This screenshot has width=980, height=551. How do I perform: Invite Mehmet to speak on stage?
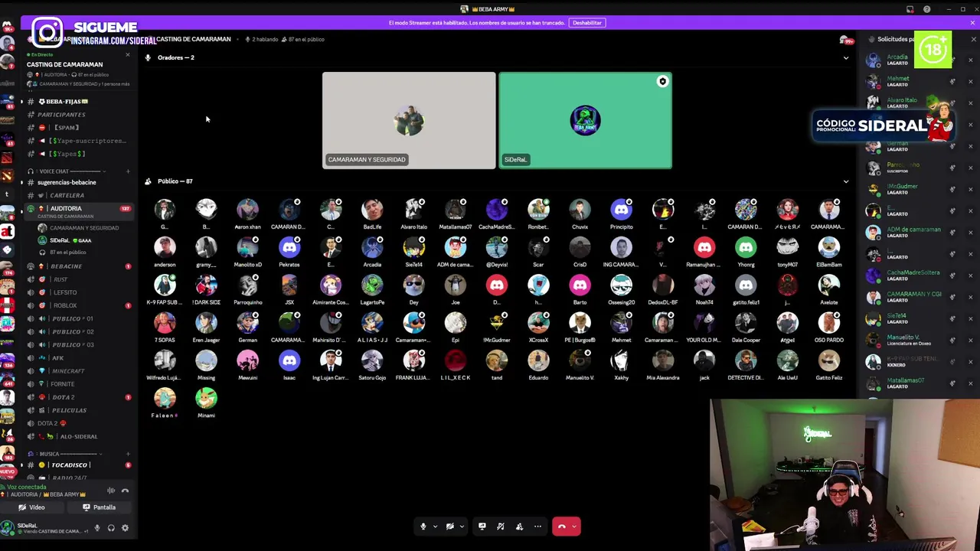[952, 82]
